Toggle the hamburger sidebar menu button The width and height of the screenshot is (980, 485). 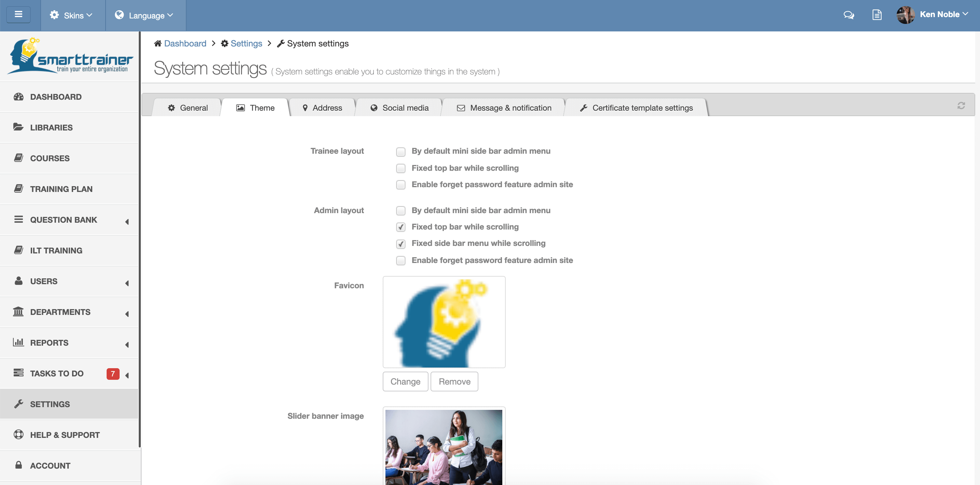coord(18,15)
